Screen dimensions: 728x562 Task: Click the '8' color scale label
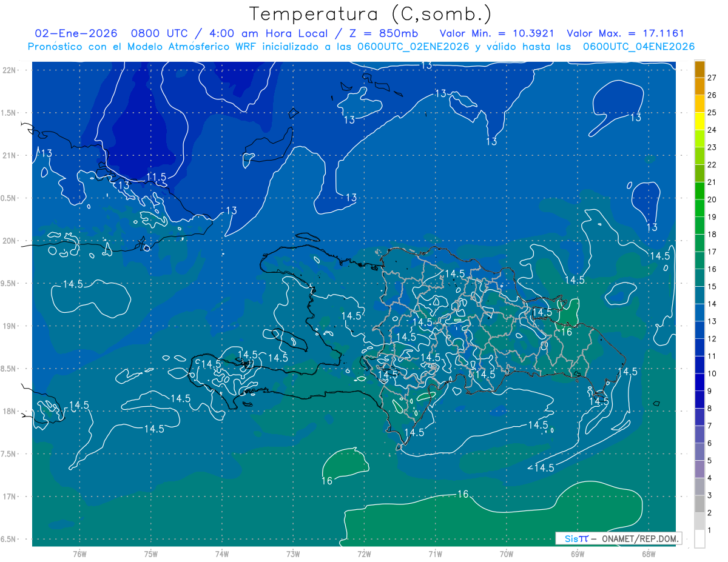pos(710,409)
